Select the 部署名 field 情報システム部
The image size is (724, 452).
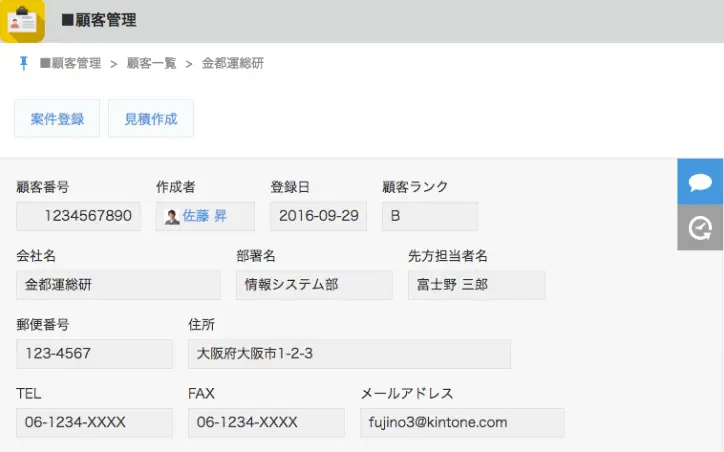pyautogui.click(x=314, y=285)
